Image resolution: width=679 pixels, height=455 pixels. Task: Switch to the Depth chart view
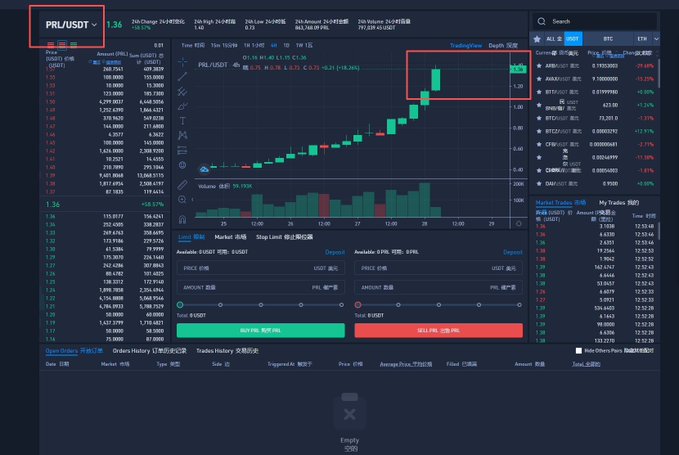(x=503, y=45)
